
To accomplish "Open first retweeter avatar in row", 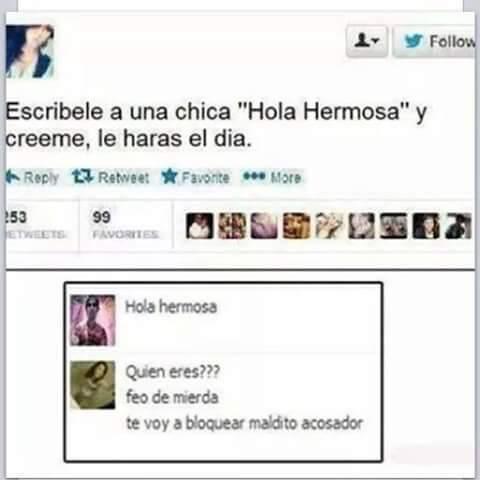I will click(200, 226).
